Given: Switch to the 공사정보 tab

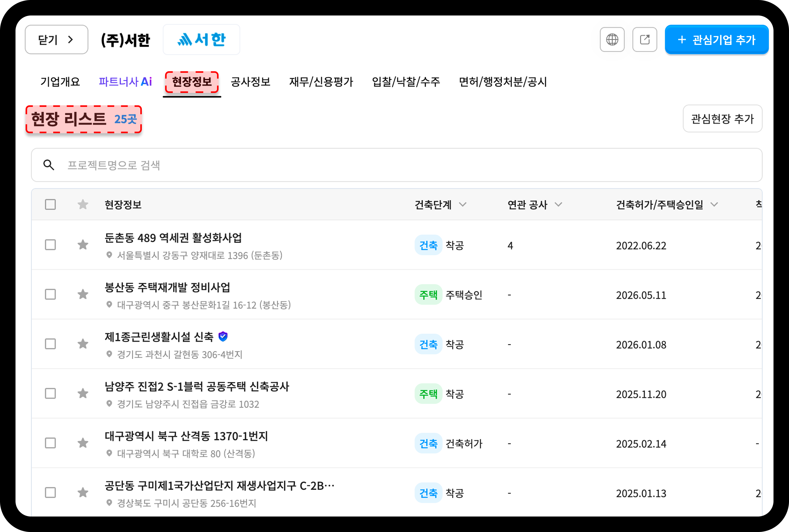Looking at the screenshot, I should [x=251, y=82].
